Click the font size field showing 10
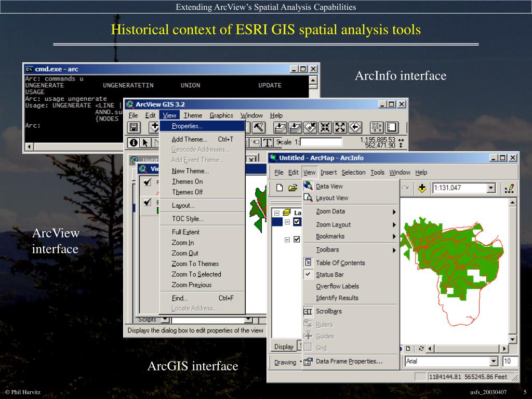532x399 pixels. click(510, 362)
